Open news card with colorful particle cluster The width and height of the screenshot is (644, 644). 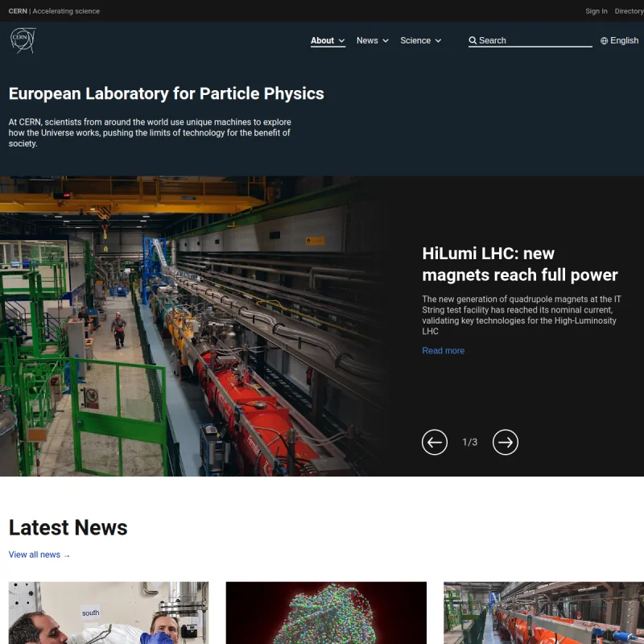click(x=326, y=613)
